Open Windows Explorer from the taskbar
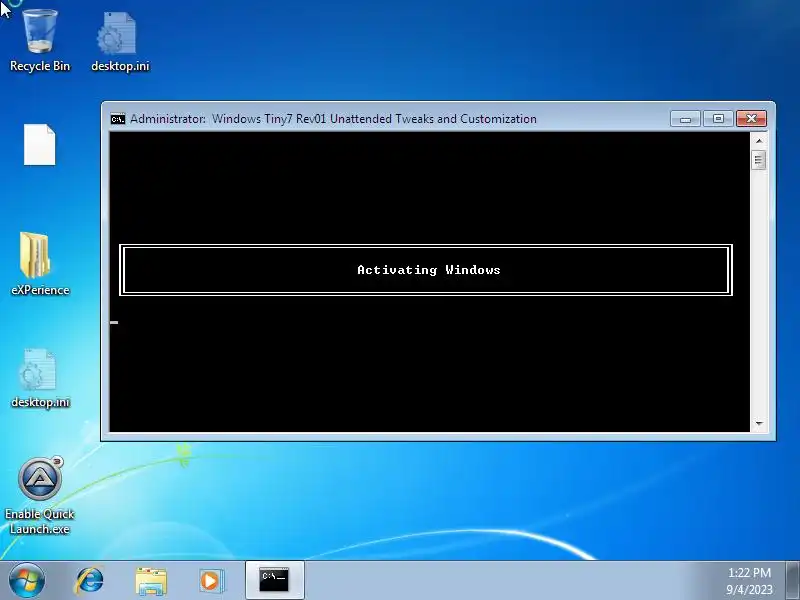Viewport: 800px width, 600px height. pos(151,582)
